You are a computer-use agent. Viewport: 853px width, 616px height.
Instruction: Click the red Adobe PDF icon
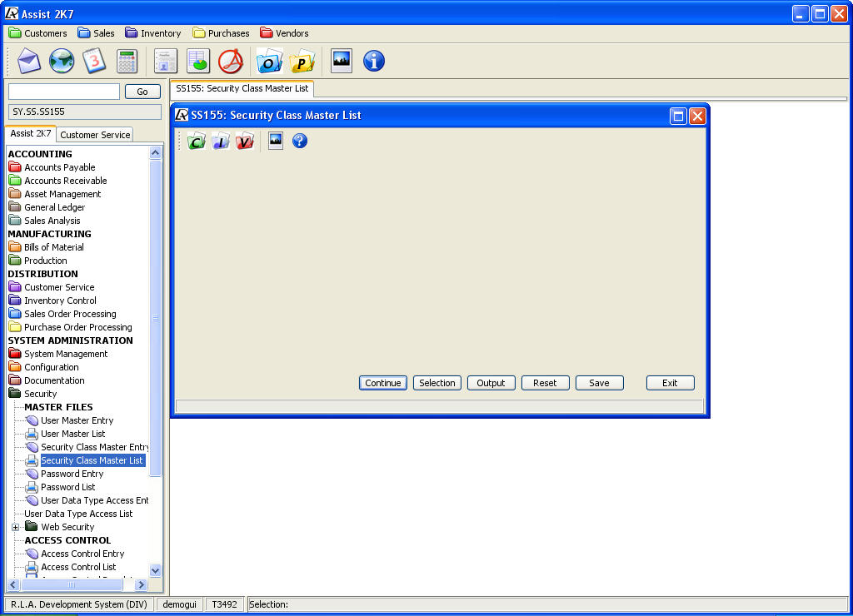pyautogui.click(x=231, y=61)
